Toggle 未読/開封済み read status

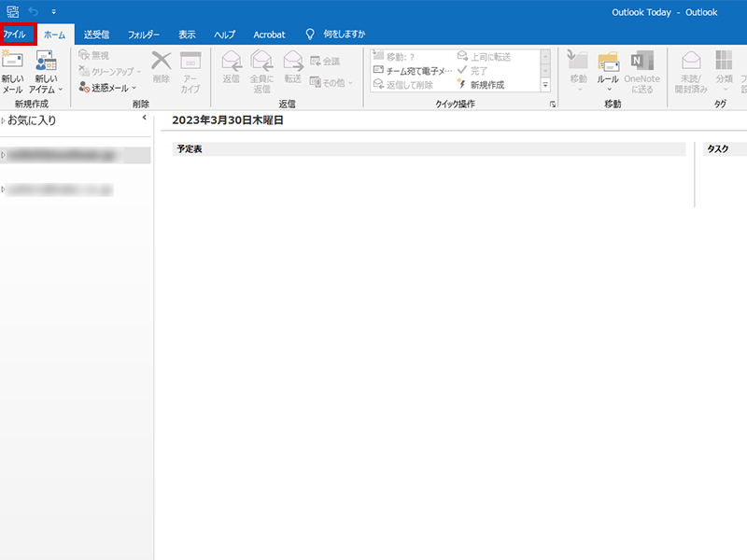click(x=691, y=72)
